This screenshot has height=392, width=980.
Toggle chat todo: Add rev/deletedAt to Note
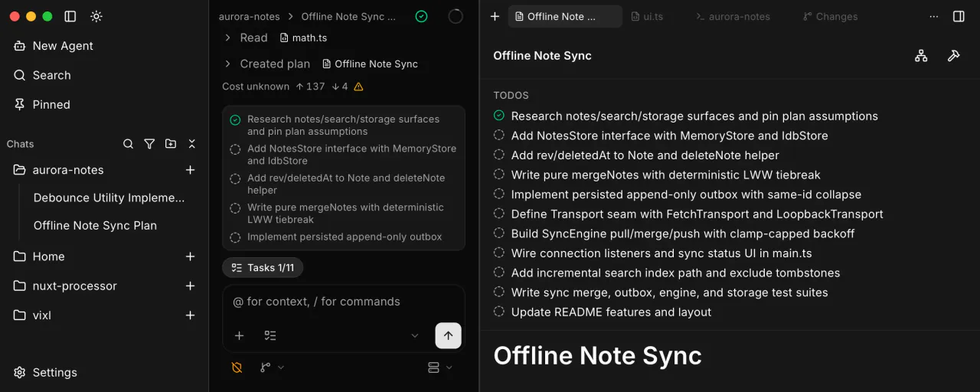235,178
